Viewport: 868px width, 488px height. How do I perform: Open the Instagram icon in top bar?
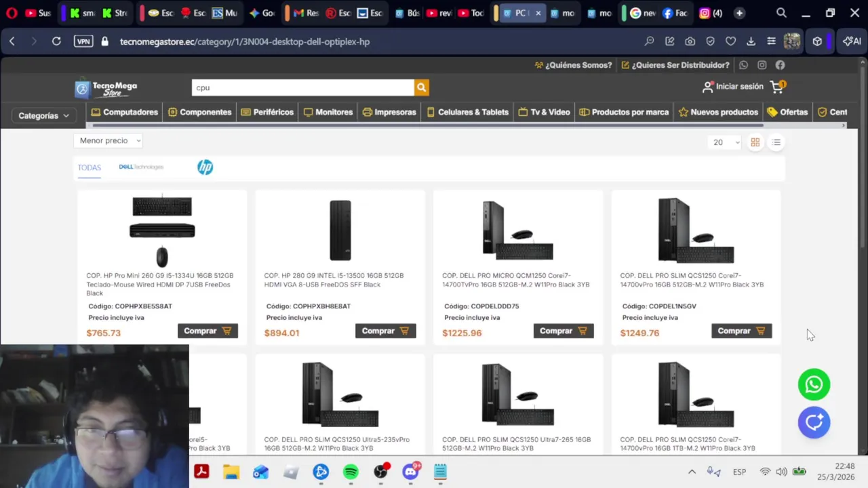762,65
